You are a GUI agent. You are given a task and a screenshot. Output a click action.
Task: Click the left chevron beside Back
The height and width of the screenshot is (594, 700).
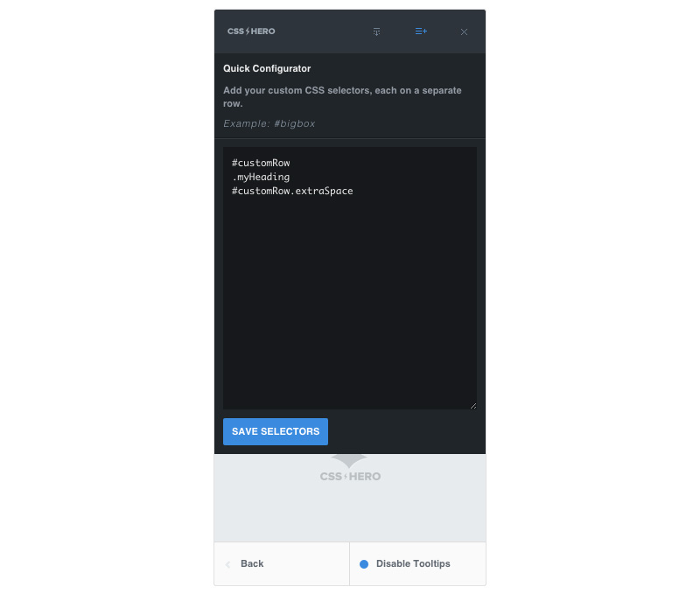(227, 564)
